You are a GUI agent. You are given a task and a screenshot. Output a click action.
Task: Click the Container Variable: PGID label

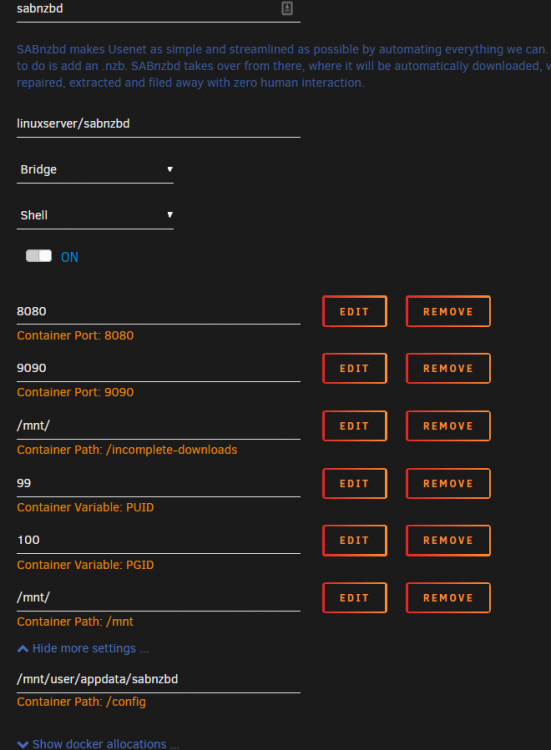click(x=85, y=565)
